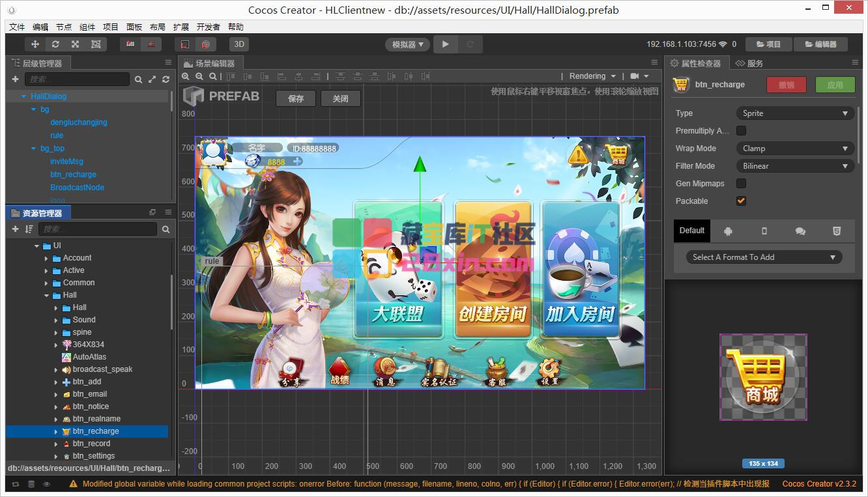Click the yellow warning icon in game preview
Image resolution: width=868 pixels, height=497 pixels.
pos(578,155)
